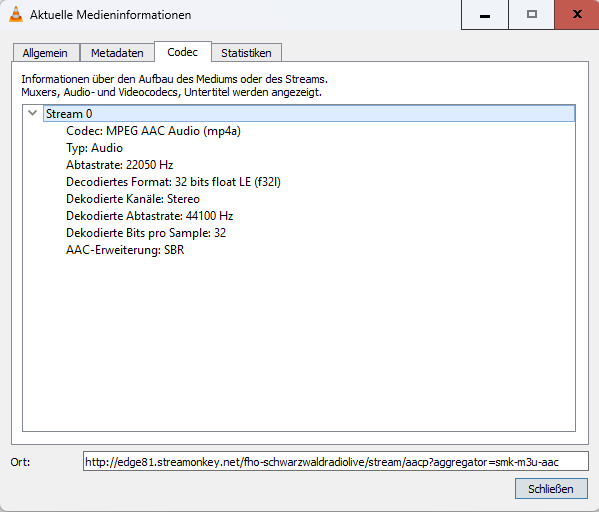Open the Metadaten tab
Image resolution: width=599 pixels, height=512 pixels.
(x=117, y=53)
